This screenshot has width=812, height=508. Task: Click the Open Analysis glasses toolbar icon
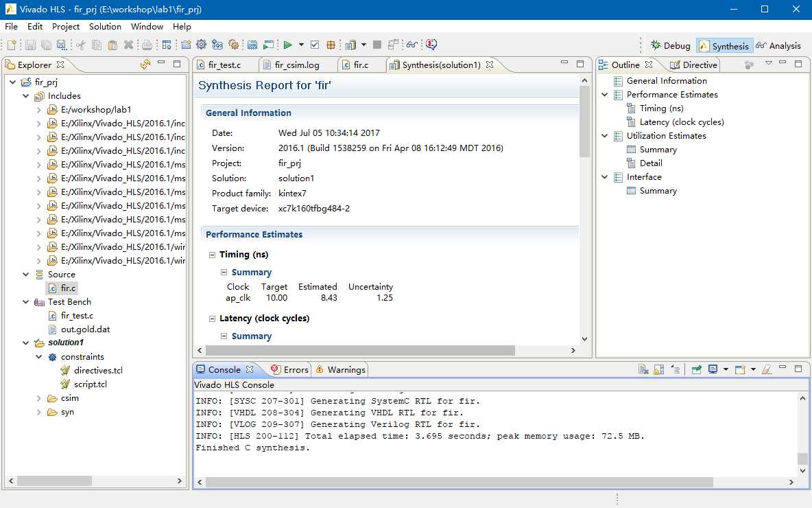coord(411,45)
